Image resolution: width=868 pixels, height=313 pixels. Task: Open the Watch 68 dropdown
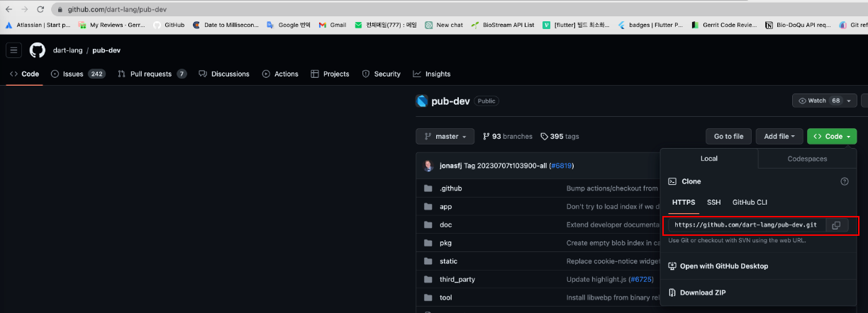pyautogui.click(x=825, y=101)
